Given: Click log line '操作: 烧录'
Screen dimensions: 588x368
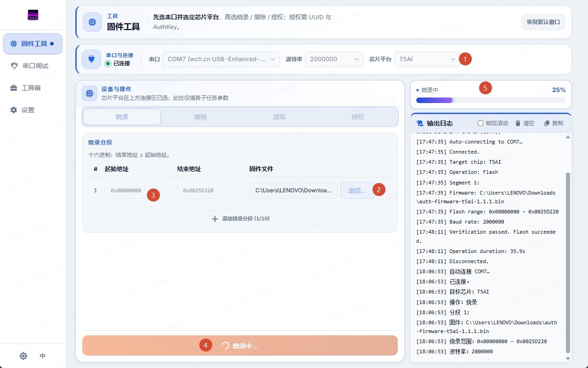Looking at the screenshot, I should pyautogui.click(x=447, y=302).
